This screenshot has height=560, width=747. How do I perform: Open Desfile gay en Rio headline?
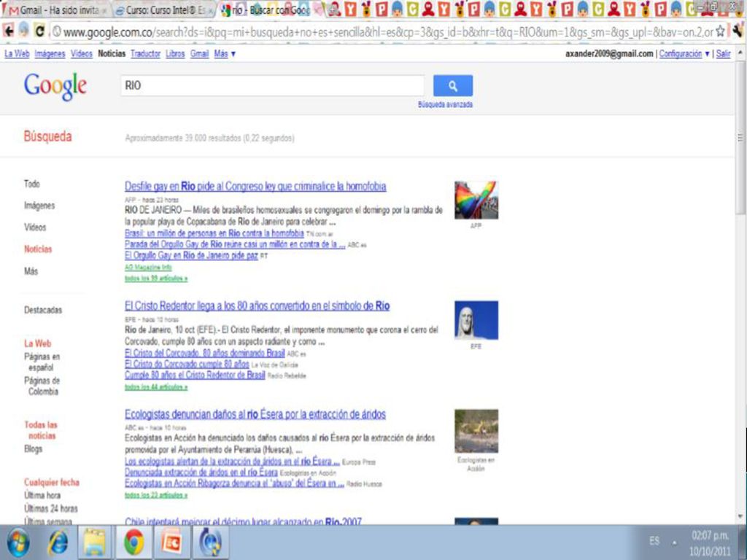(255, 187)
